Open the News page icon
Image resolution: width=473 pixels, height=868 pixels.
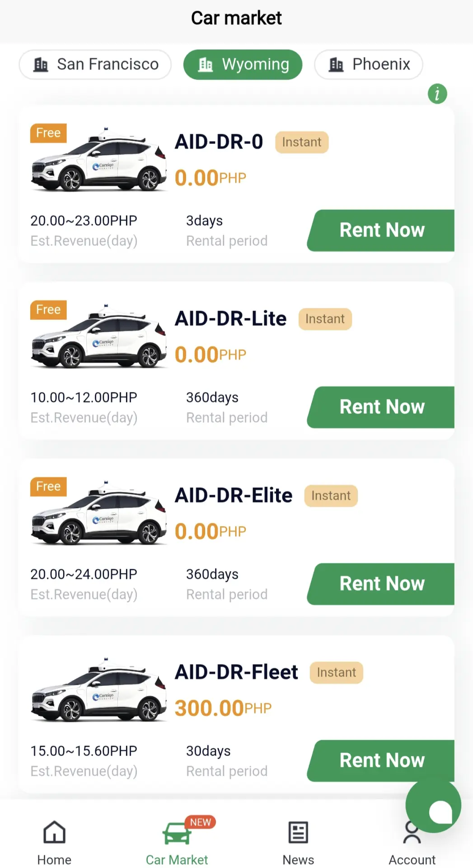tap(298, 832)
